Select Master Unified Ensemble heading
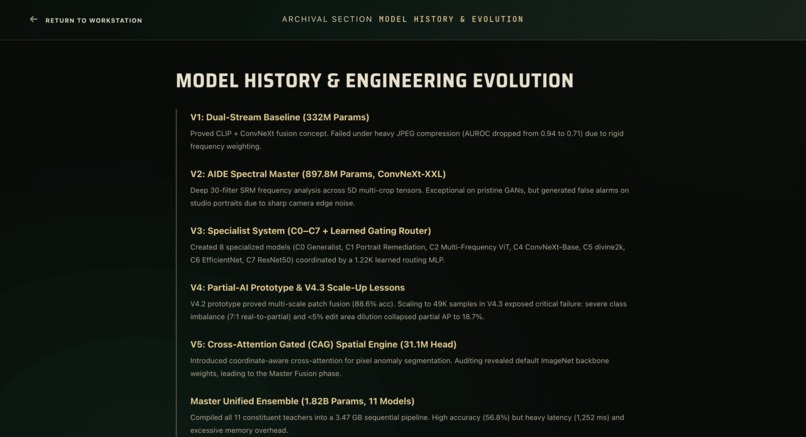This screenshot has height=437, width=806. click(302, 401)
